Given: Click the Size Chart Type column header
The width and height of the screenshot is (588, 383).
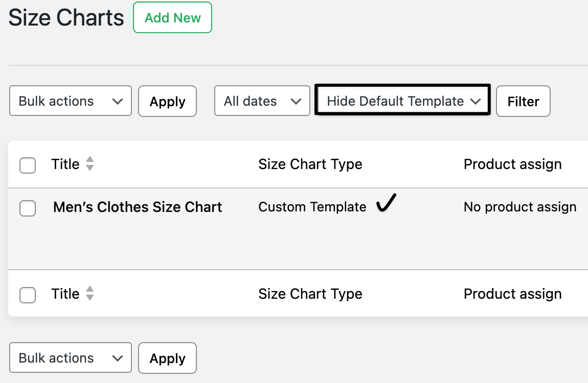Looking at the screenshot, I should point(310,164).
